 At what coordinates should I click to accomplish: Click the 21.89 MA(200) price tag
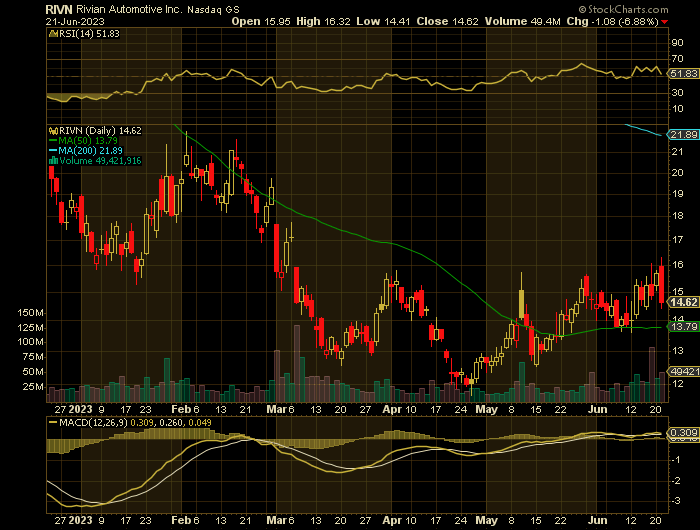pyautogui.click(x=683, y=134)
